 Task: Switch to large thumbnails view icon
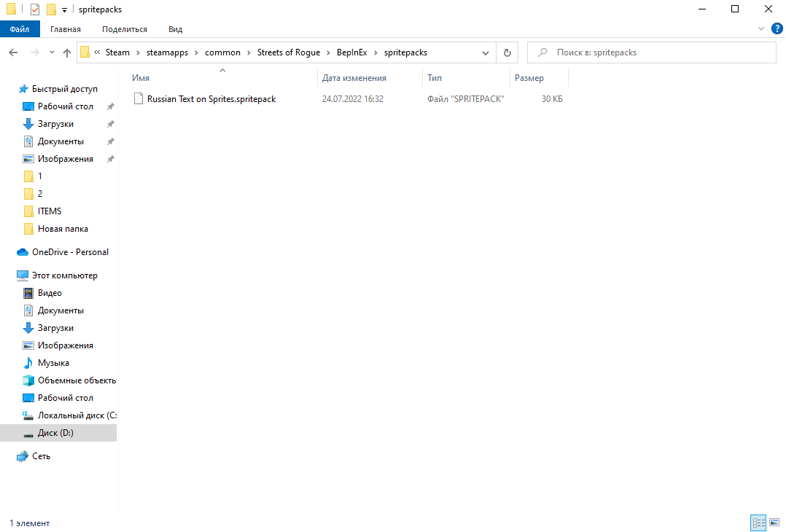point(774,523)
